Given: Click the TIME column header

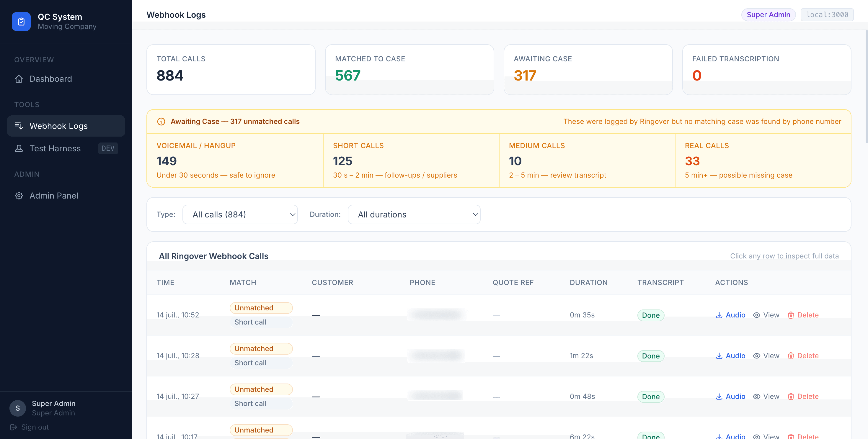Looking at the screenshot, I should (165, 282).
